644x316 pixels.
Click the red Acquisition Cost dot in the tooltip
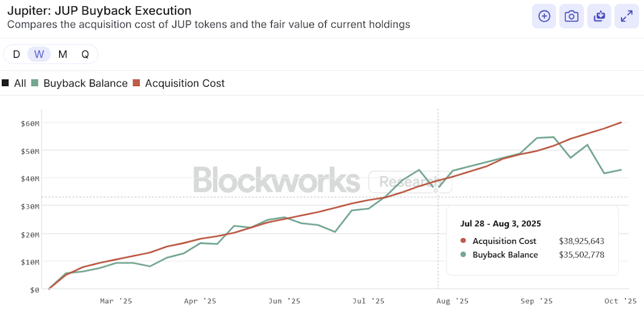(464, 241)
